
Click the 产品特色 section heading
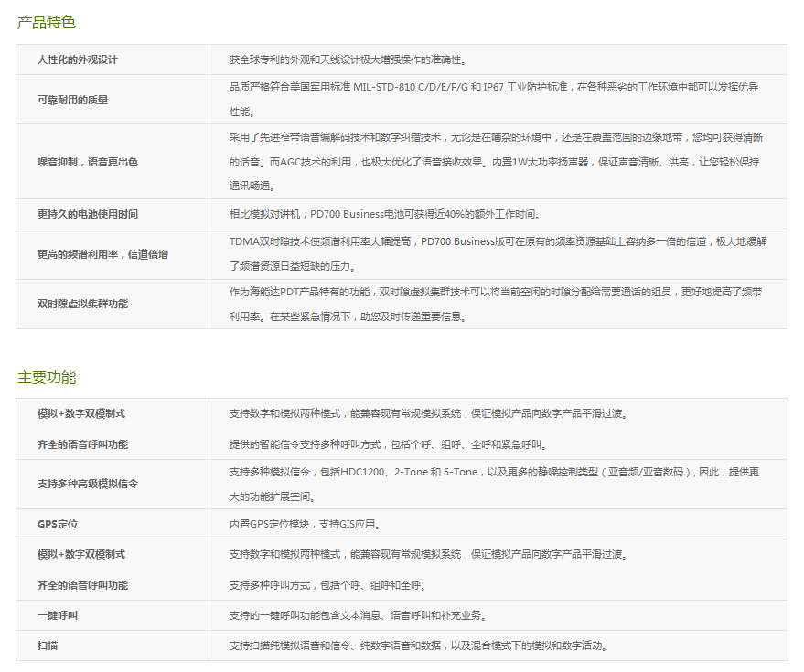coord(46,23)
